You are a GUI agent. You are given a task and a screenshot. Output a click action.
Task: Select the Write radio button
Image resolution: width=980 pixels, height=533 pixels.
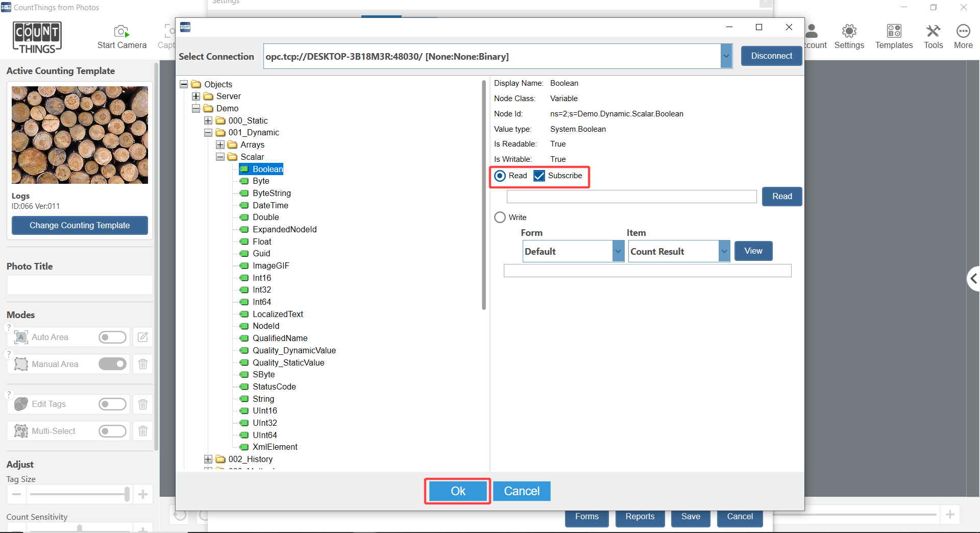tap(500, 217)
